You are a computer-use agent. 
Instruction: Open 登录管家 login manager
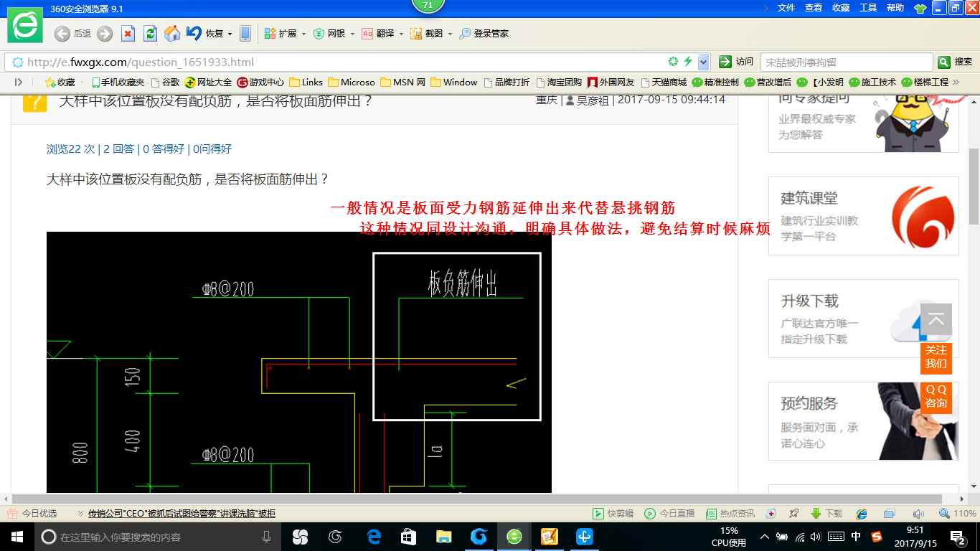[x=484, y=34]
